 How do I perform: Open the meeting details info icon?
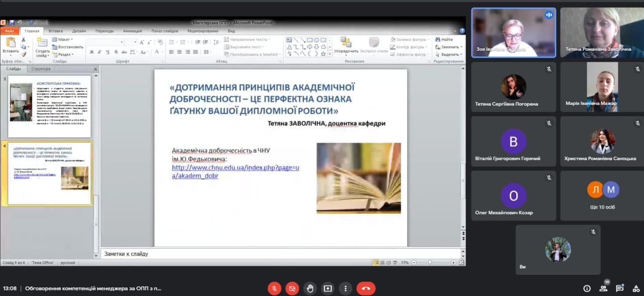[587, 288]
